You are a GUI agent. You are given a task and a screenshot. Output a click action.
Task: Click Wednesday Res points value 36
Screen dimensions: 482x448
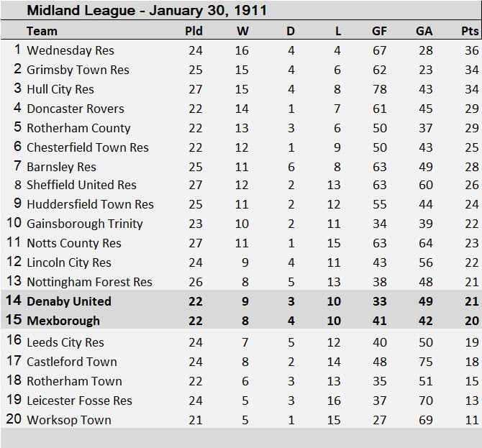(x=471, y=50)
